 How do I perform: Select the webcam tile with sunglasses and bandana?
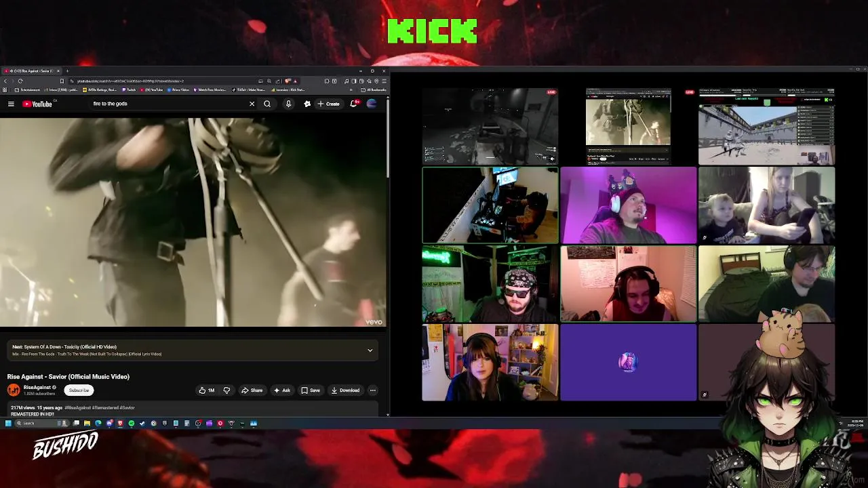point(490,284)
